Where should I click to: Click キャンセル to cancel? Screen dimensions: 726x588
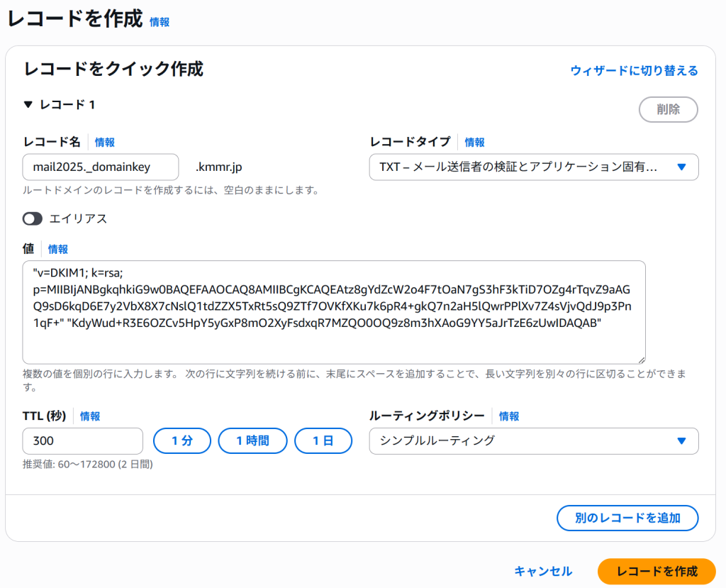coord(543,572)
